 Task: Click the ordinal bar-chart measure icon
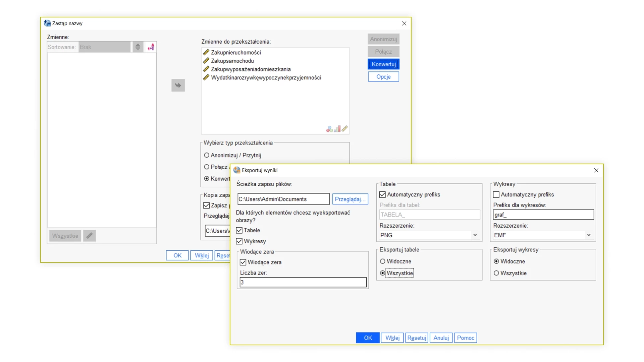click(337, 129)
